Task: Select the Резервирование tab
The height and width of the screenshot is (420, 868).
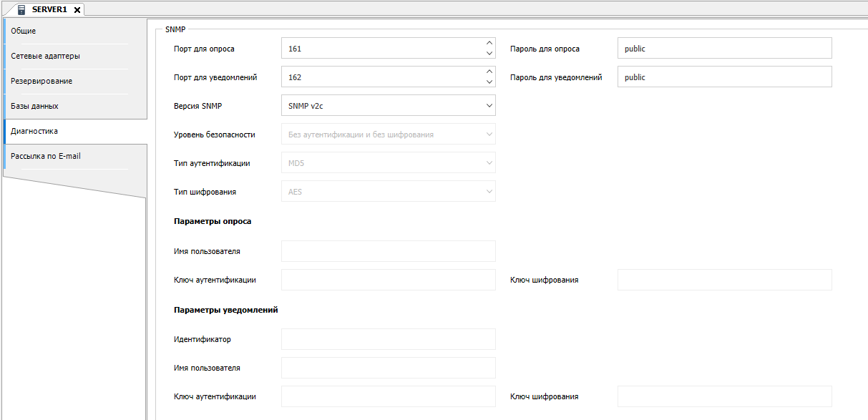Action: tap(75, 82)
